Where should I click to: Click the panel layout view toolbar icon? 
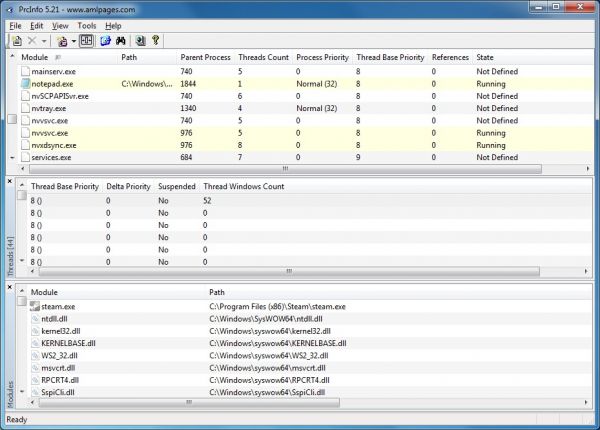pyautogui.click(x=87, y=41)
